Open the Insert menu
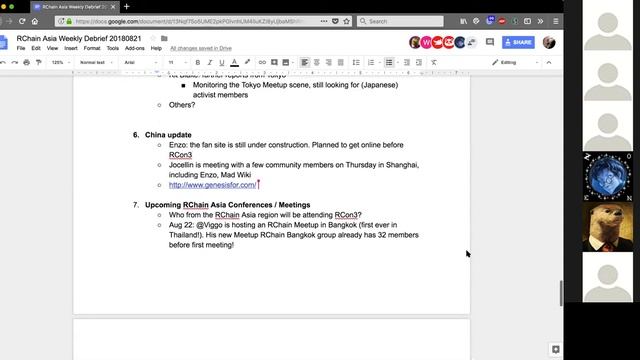Screen dimensions: 640x360 71,48
